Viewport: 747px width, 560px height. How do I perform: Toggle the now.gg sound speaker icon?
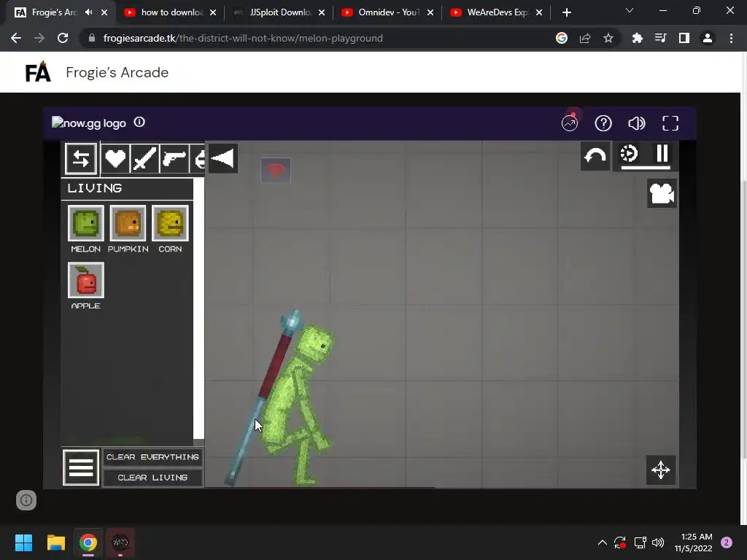click(x=636, y=123)
